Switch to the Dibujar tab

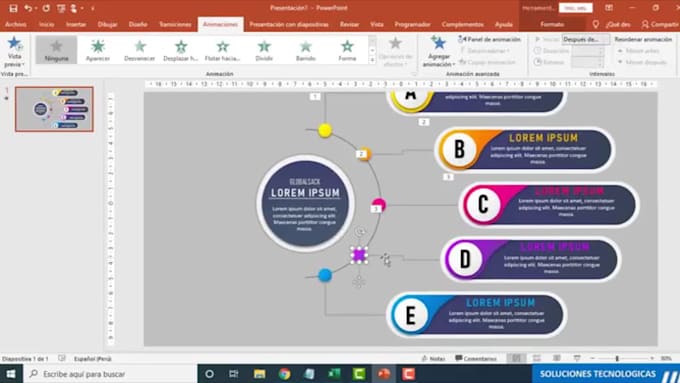point(108,24)
